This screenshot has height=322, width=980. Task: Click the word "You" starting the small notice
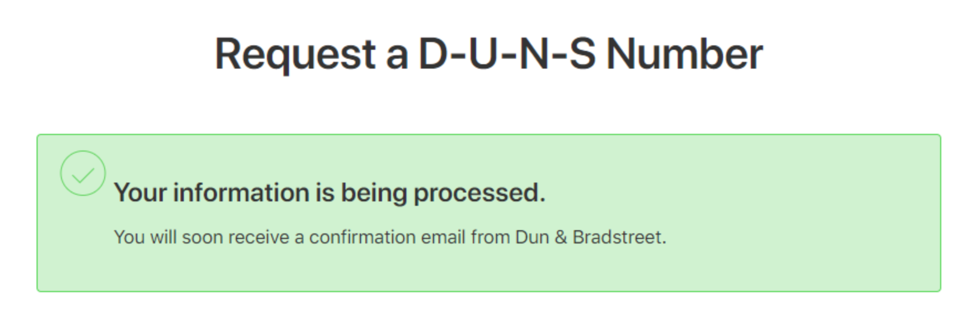tap(129, 237)
